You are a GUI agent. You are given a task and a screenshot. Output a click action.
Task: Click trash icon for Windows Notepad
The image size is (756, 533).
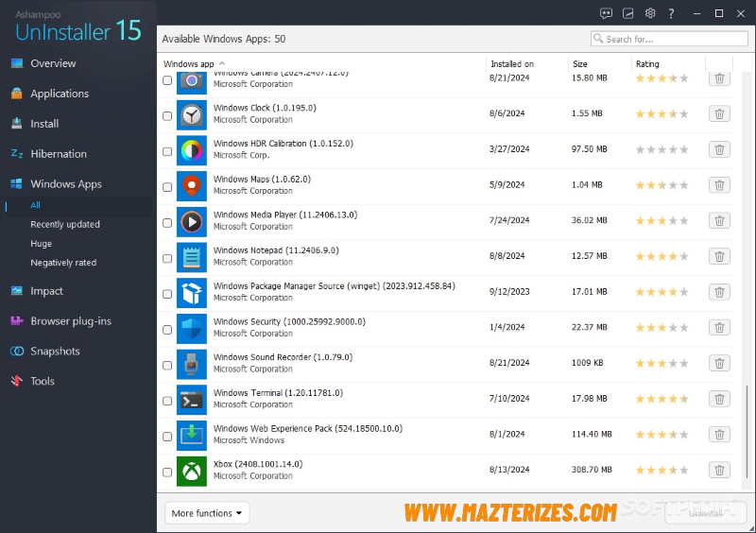pyautogui.click(x=719, y=257)
